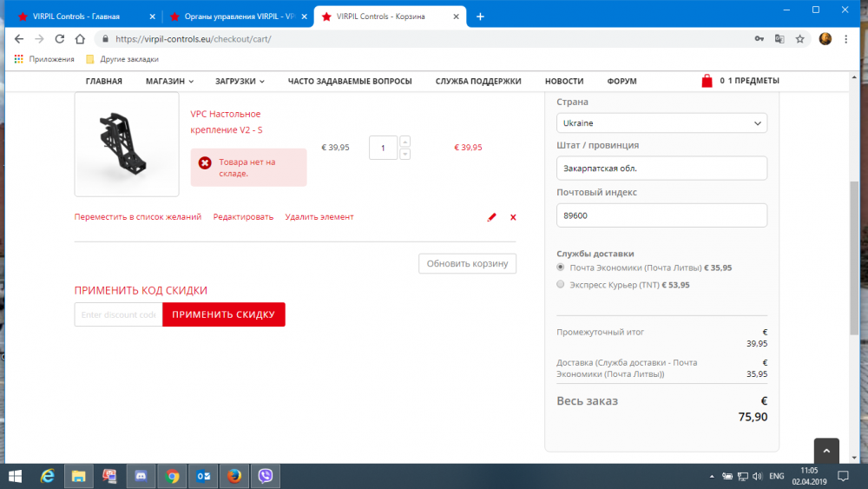Viewport: 868px width, 489px height.
Task: Decrease quantity with down arrow
Action: click(404, 154)
